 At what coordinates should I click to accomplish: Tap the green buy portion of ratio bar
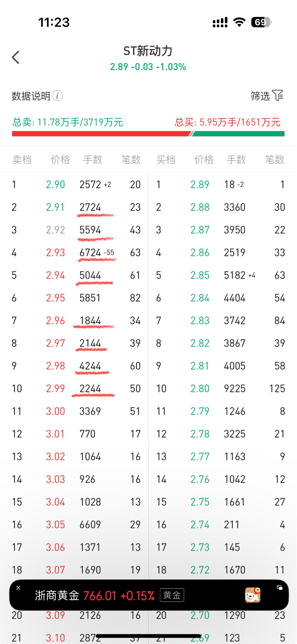coord(239,134)
